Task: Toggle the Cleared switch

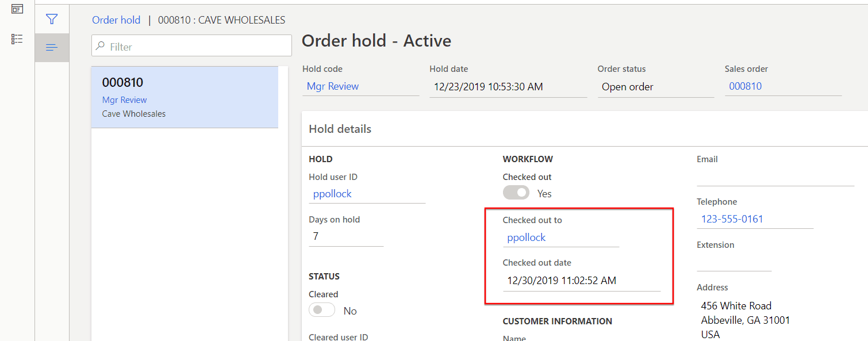Action: click(322, 310)
